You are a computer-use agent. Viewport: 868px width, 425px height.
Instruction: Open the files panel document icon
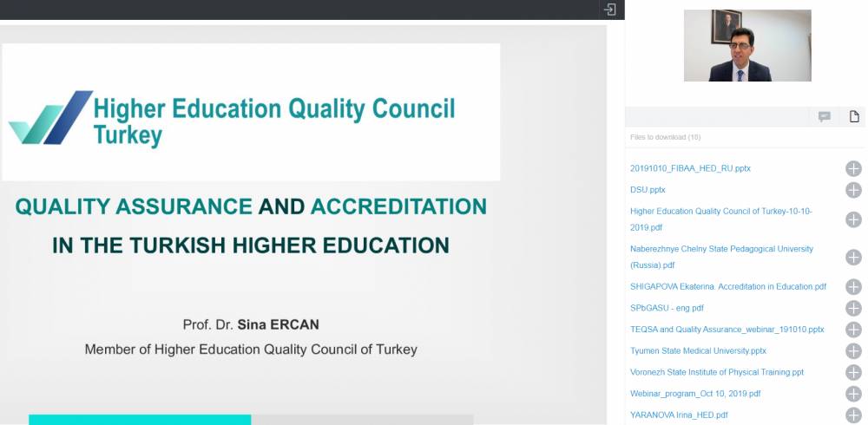point(854,116)
